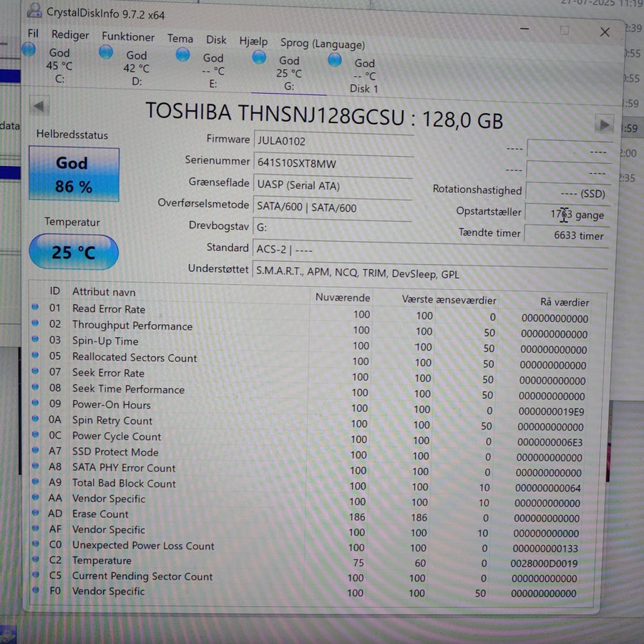Select Disk 1 status orb

coord(335,60)
